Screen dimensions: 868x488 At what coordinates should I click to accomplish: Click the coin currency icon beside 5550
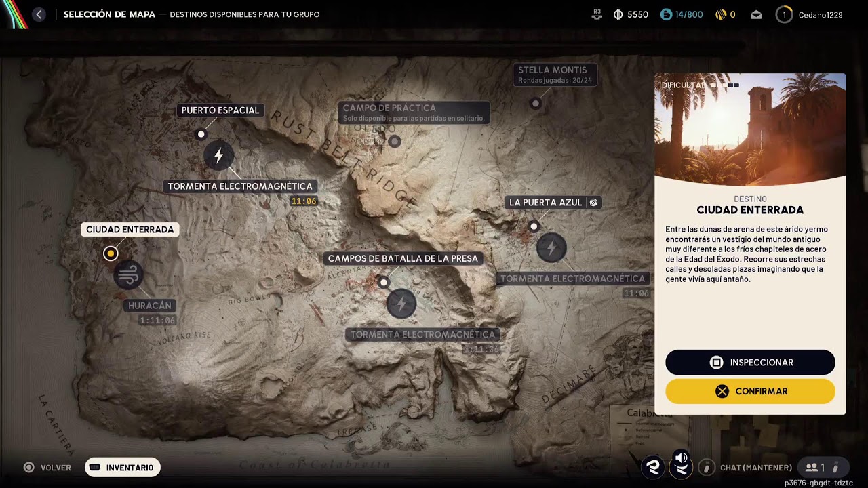point(618,14)
